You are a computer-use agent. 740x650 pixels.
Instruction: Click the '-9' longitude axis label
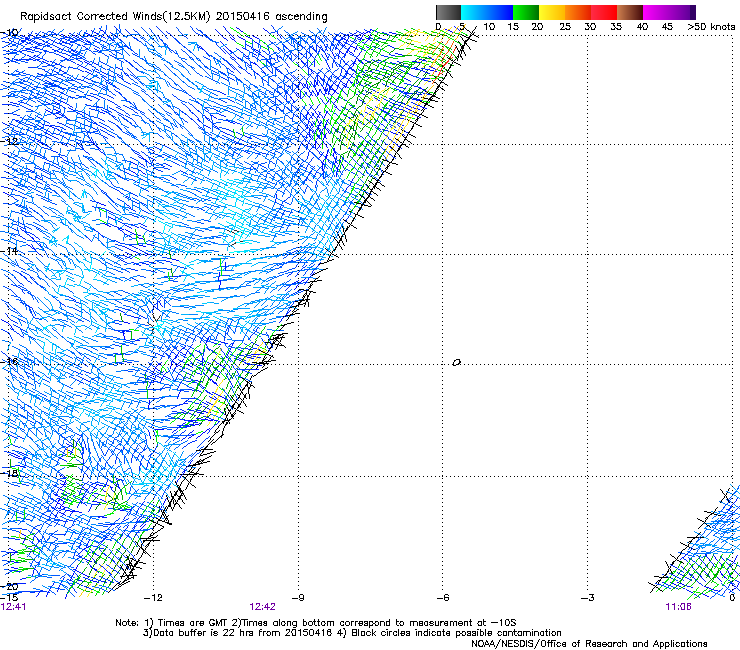pos(298,598)
